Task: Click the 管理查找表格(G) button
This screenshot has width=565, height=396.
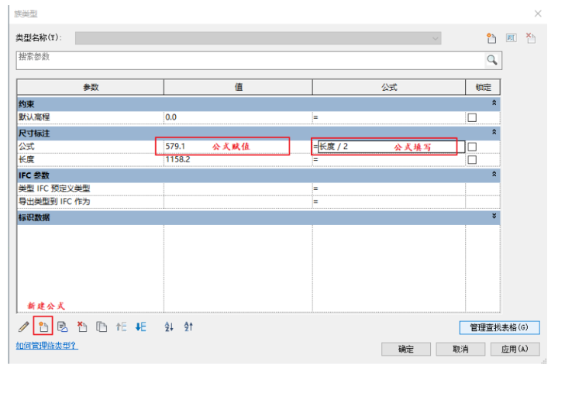Action: click(x=499, y=328)
